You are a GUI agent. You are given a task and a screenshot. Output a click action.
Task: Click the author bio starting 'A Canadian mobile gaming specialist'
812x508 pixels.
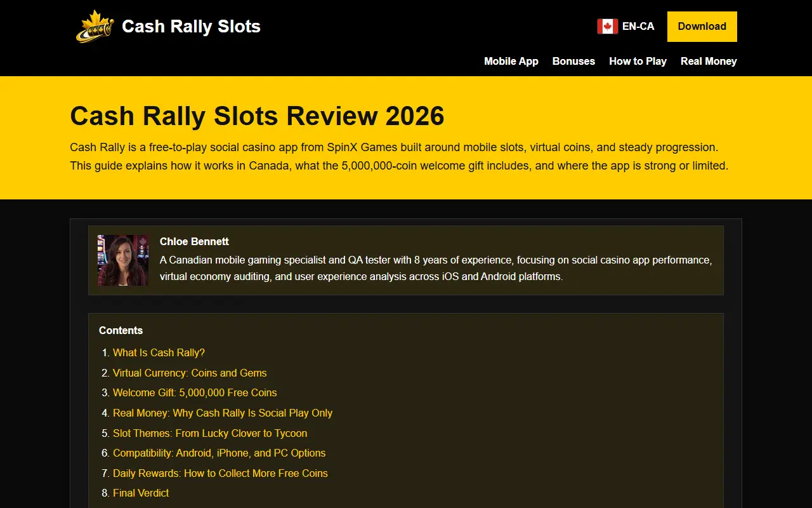[x=436, y=269]
